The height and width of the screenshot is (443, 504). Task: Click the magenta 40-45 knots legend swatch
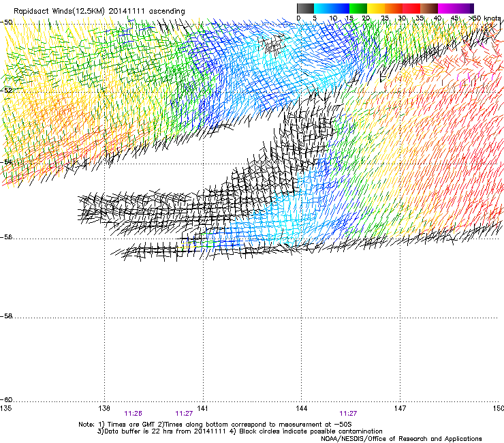(447, 8)
